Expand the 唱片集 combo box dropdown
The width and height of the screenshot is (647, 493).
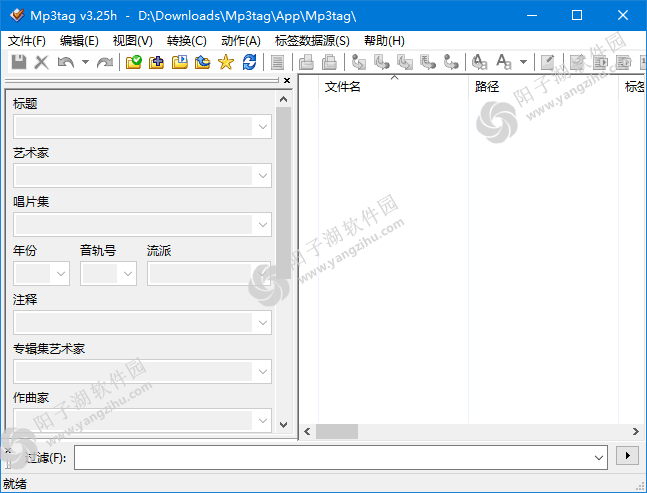[263, 225]
